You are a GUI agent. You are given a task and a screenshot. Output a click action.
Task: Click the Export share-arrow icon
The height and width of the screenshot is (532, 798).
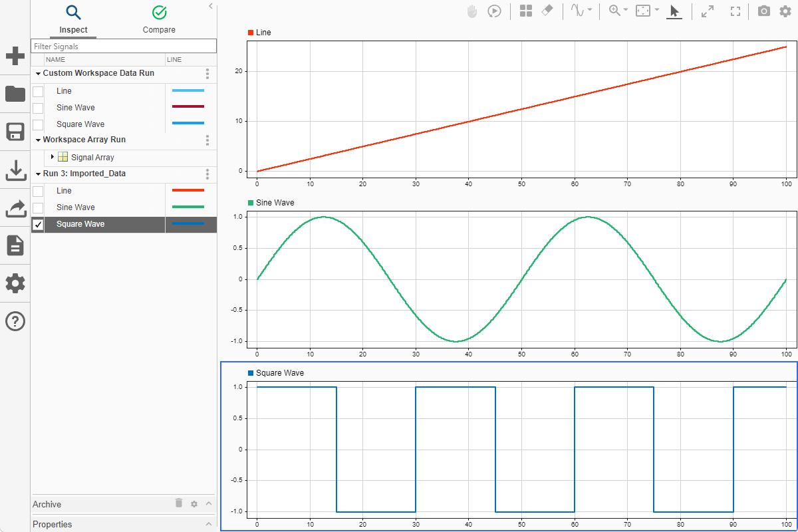coord(15,208)
